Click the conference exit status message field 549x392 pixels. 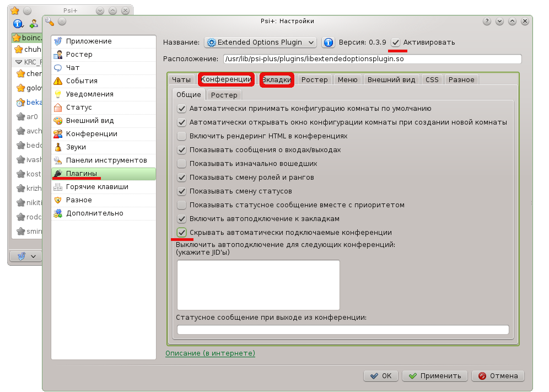point(342,330)
